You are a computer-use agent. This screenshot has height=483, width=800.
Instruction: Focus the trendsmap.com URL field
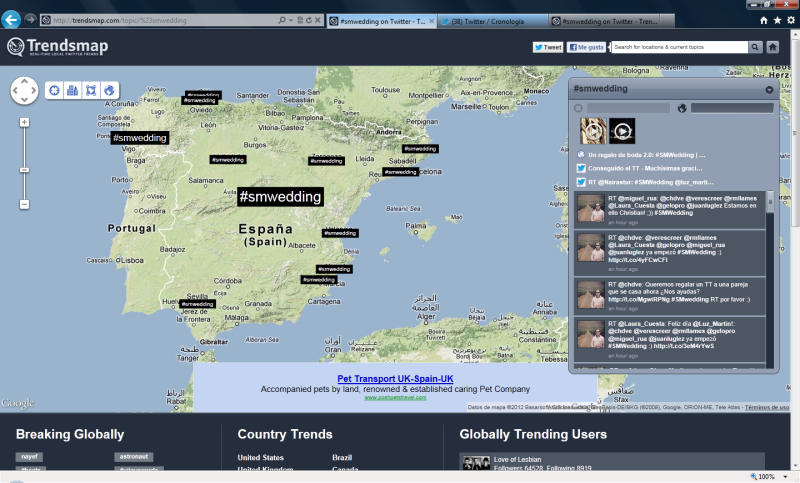point(159,20)
